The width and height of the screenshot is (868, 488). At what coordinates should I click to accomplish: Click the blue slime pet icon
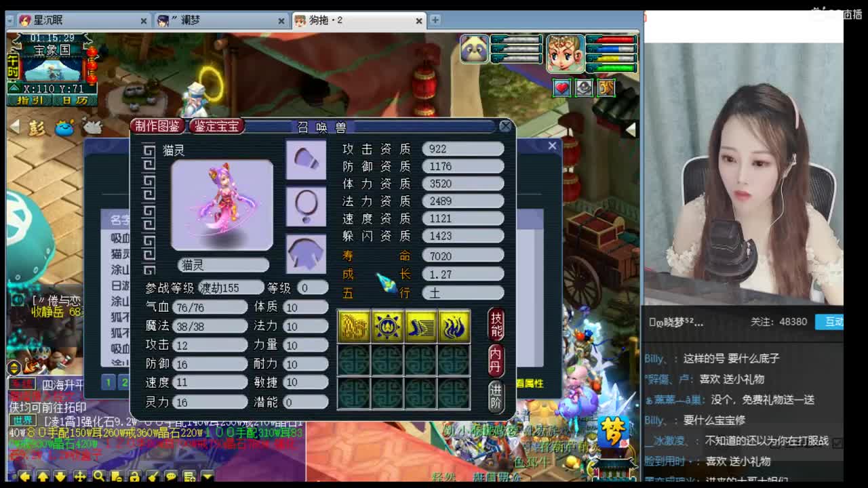pyautogui.click(x=64, y=127)
